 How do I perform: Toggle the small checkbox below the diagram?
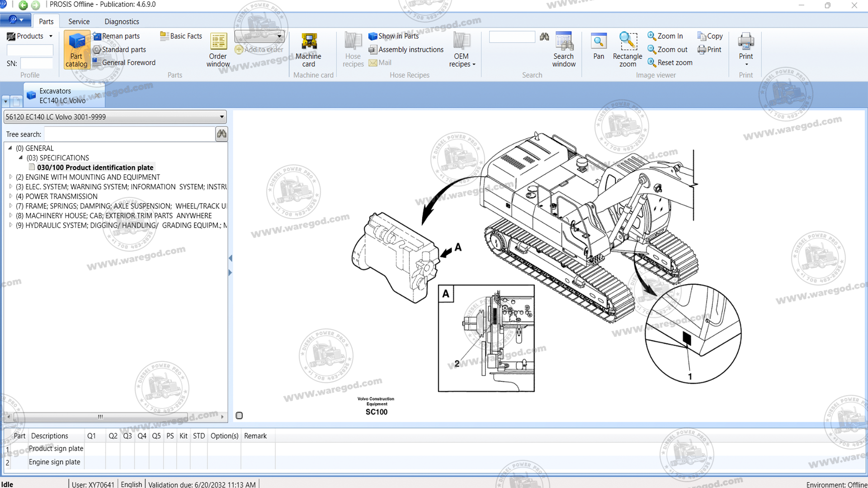click(x=239, y=415)
